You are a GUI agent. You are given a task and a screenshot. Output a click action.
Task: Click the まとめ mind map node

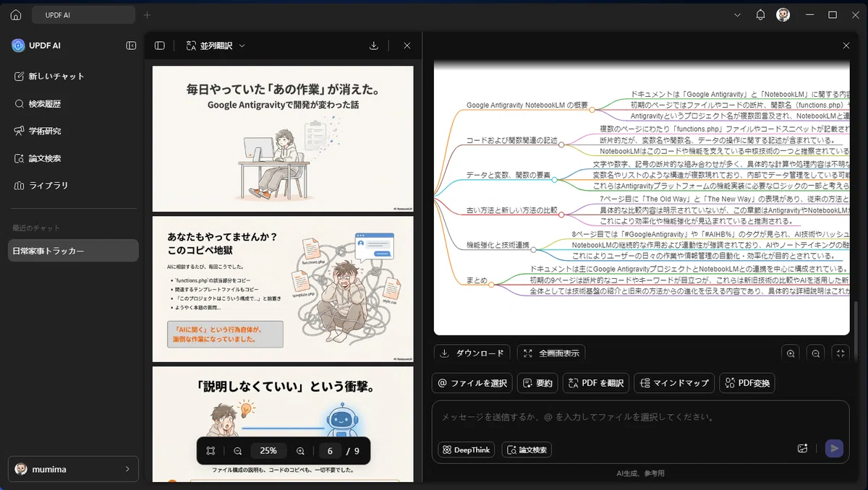point(477,280)
